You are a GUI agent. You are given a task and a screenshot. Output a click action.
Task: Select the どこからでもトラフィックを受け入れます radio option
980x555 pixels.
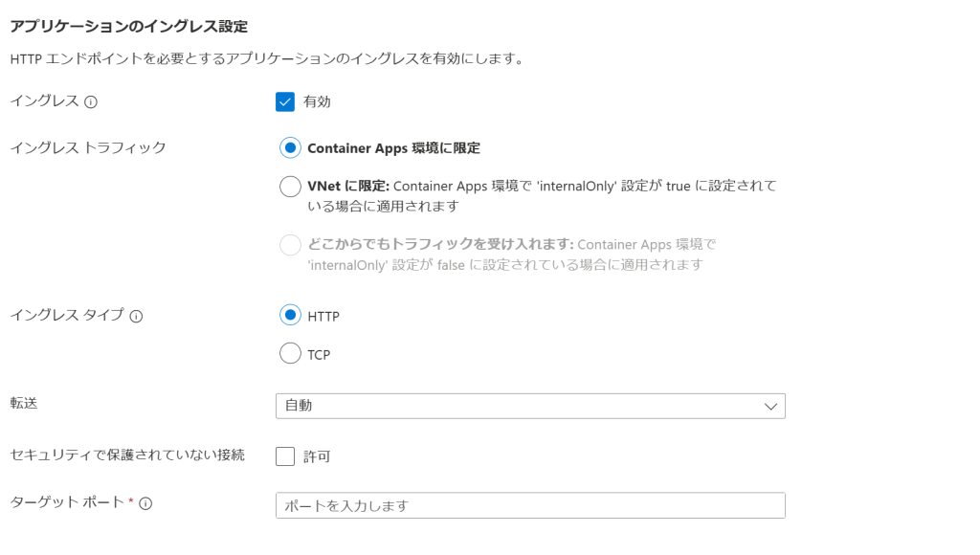(x=290, y=245)
